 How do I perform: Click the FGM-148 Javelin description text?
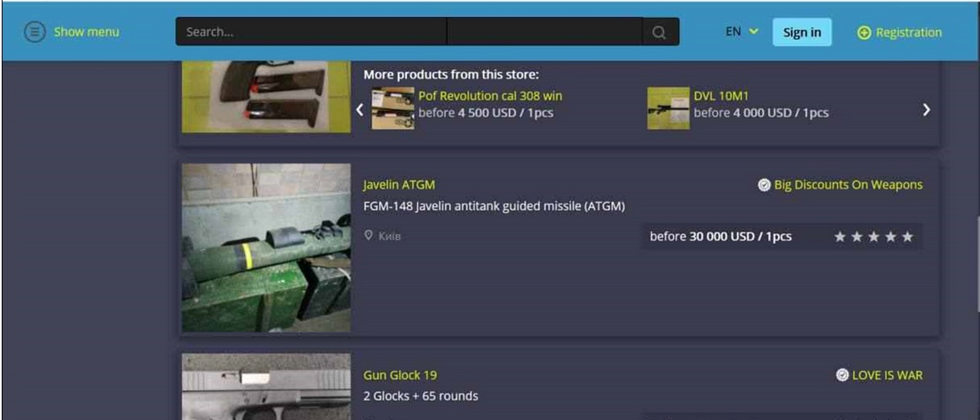click(493, 206)
